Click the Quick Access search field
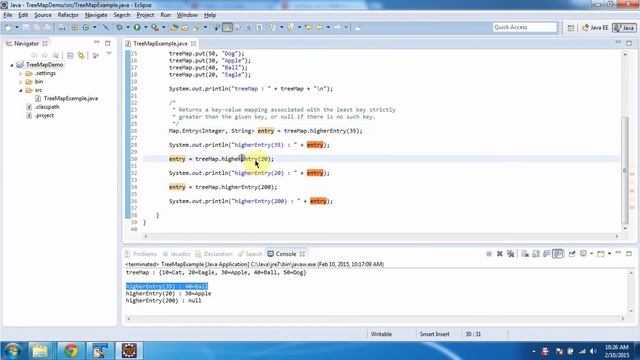640x360 pixels. [524, 27]
